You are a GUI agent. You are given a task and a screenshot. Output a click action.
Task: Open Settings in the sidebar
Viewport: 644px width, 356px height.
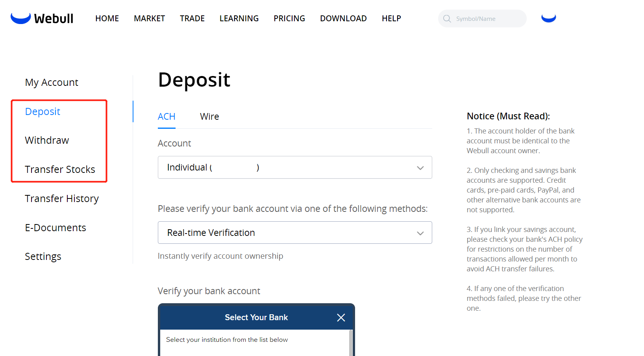[43, 256]
